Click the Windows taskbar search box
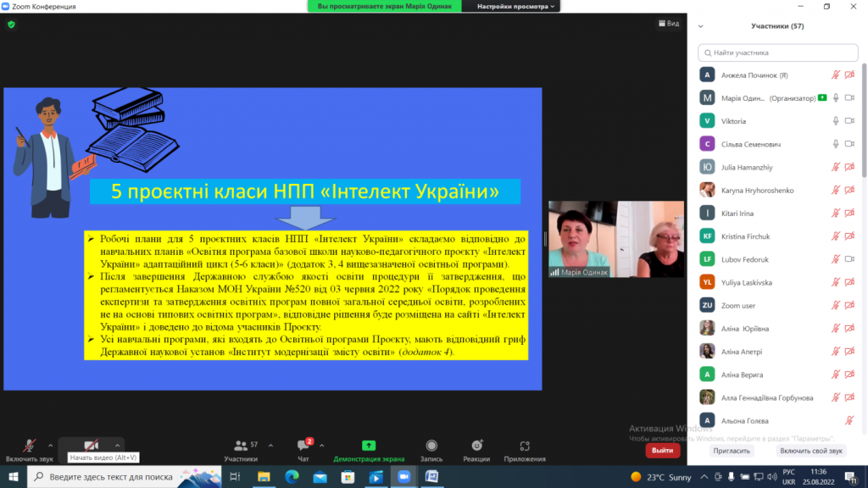Screen dimensions: 868x488 point(124,476)
